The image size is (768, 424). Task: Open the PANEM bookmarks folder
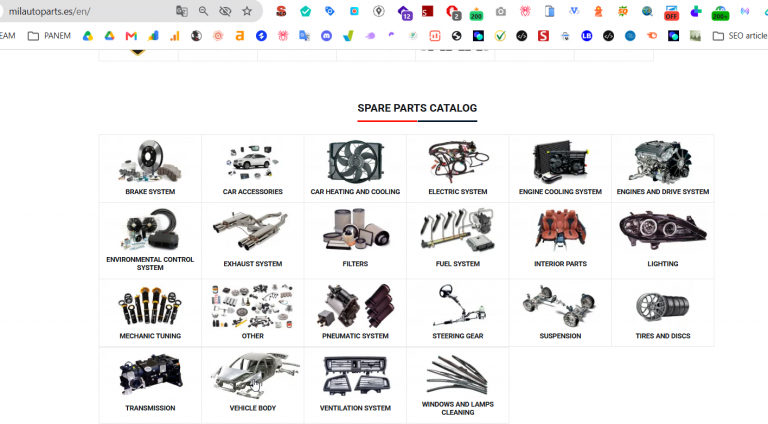49,36
